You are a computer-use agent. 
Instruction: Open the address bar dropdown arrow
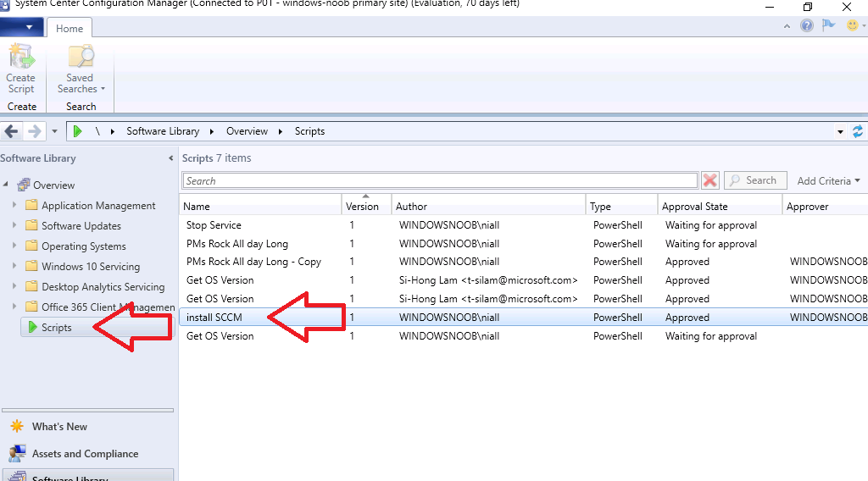pyautogui.click(x=840, y=131)
